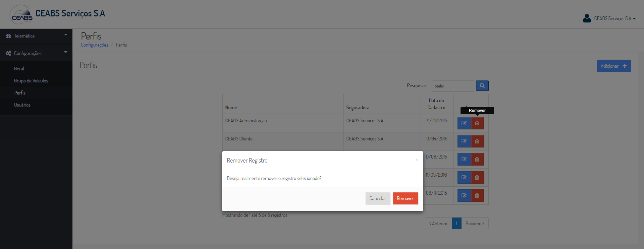Focus the Pesquisar search field
644x249 pixels.
point(453,86)
